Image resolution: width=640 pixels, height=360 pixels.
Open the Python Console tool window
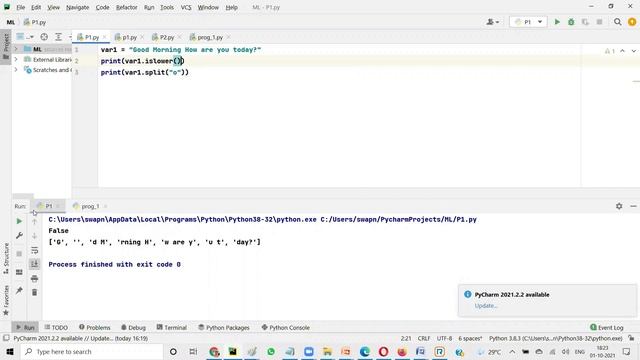tap(286, 327)
